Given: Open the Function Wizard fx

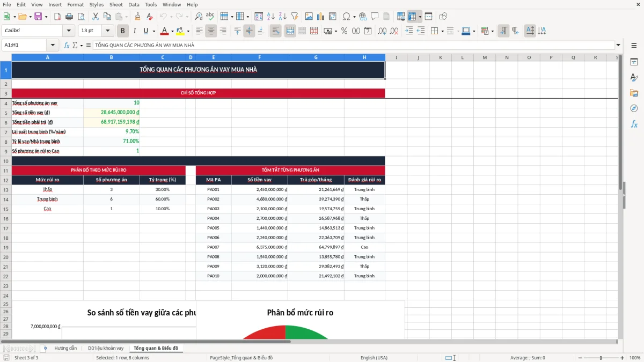Looking at the screenshot, I should [x=67, y=46].
